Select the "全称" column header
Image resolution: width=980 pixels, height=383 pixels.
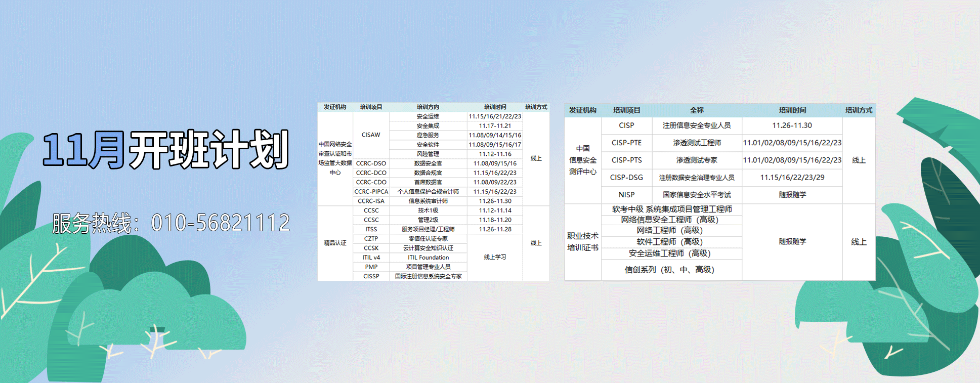click(697, 110)
